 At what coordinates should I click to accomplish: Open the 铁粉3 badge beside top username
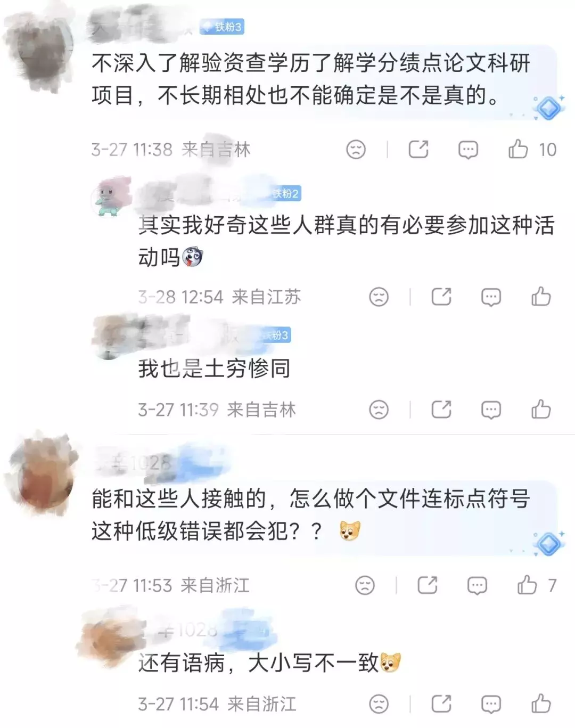(222, 27)
